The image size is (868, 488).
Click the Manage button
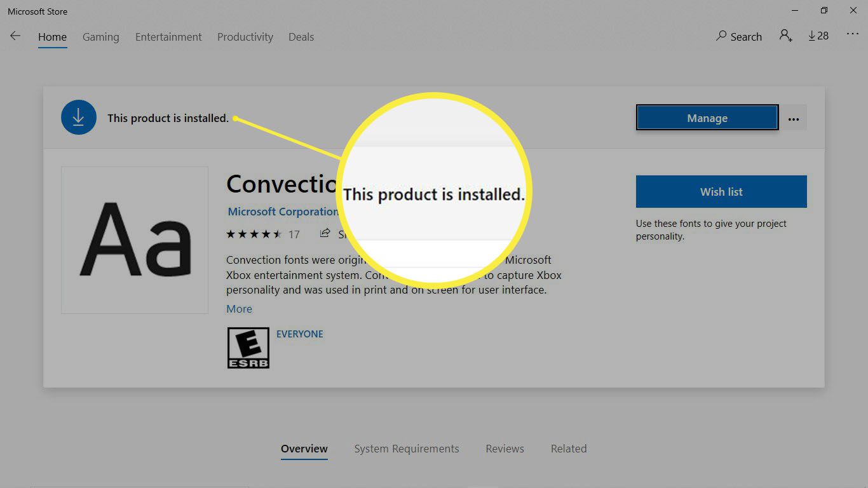pyautogui.click(x=707, y=118)
